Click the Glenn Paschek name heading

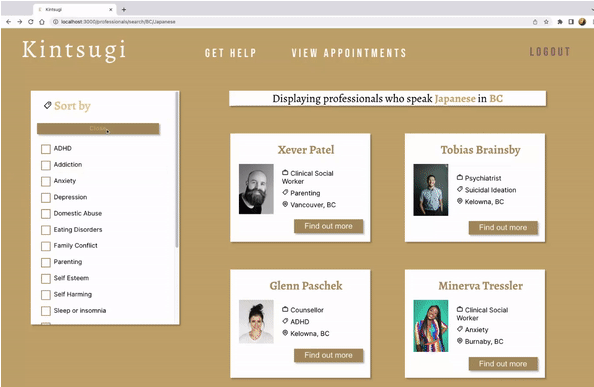[x=306, y=286]
